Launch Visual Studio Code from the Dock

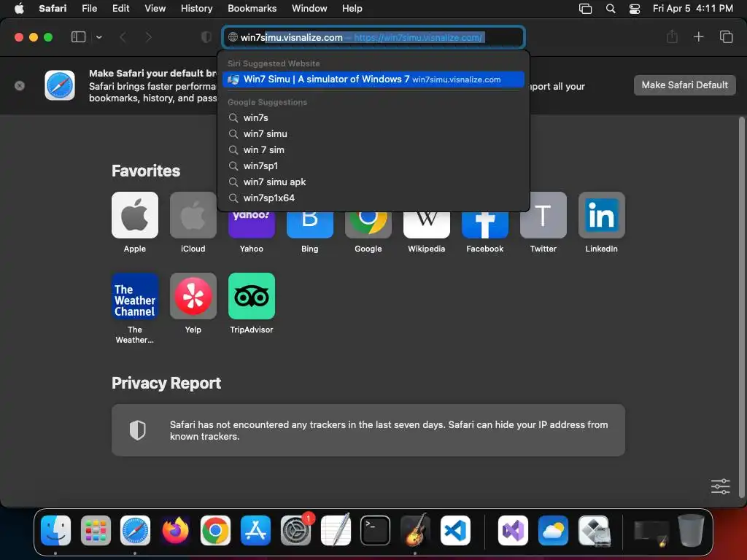click(455, 530)
